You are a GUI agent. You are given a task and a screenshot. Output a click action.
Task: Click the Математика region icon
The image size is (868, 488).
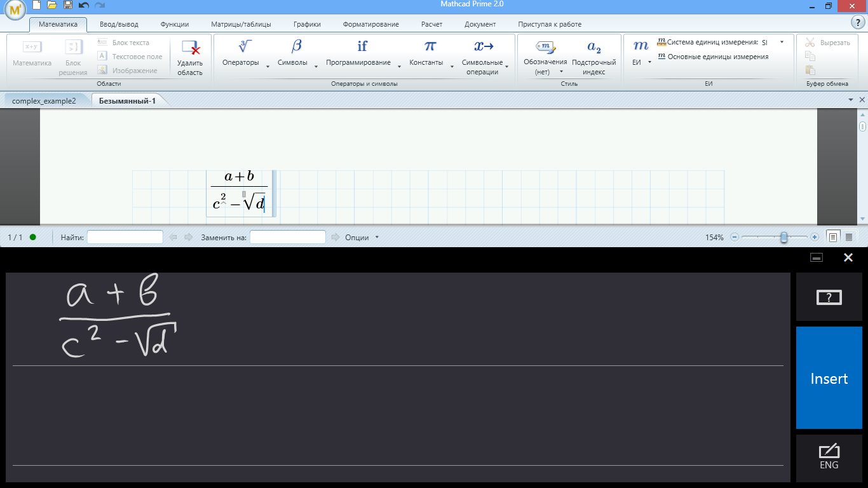tap(32, 47)
